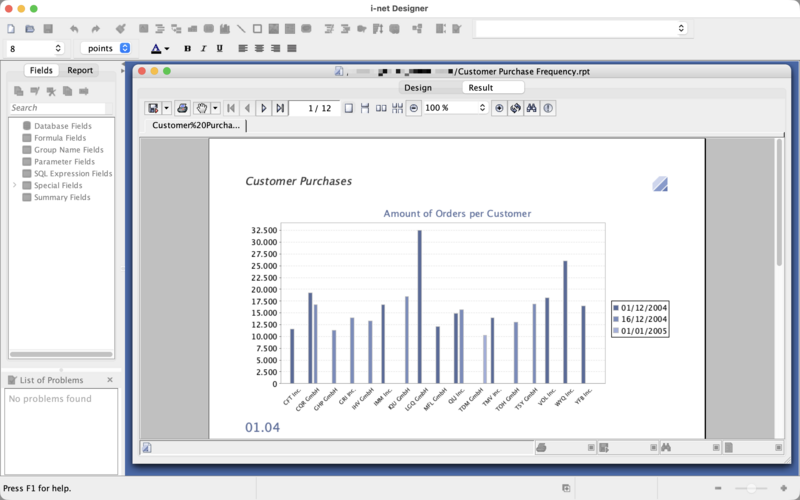Open the export options dropdown arrow

166,108
